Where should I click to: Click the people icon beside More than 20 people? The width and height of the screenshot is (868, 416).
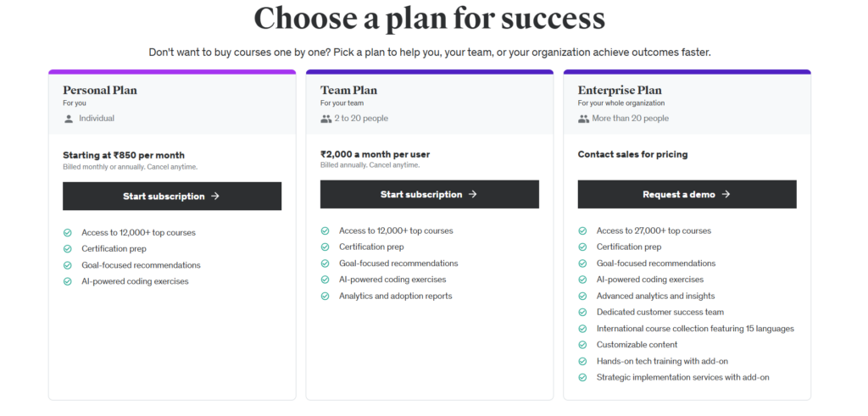tap(583, 119)
